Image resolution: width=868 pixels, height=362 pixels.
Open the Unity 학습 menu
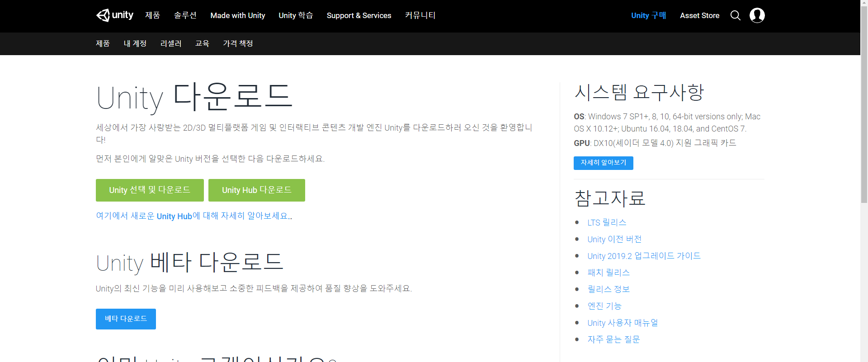click(296, 15)
